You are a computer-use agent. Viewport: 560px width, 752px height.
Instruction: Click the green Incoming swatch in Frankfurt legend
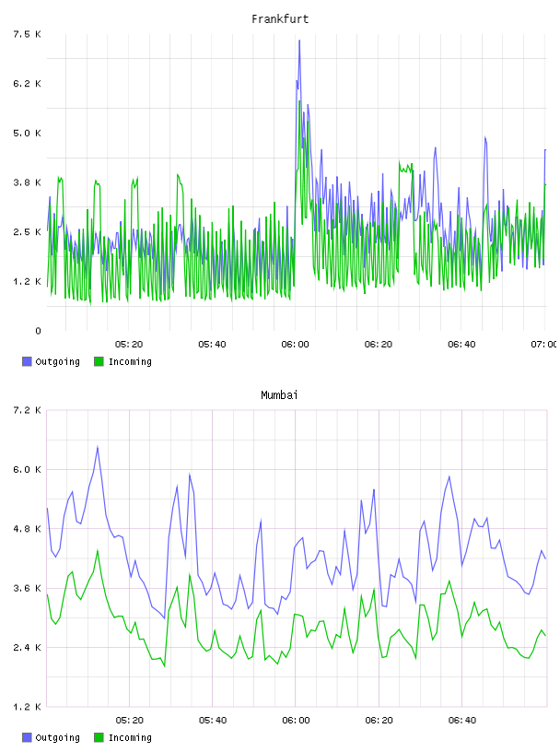click(99, 361)
